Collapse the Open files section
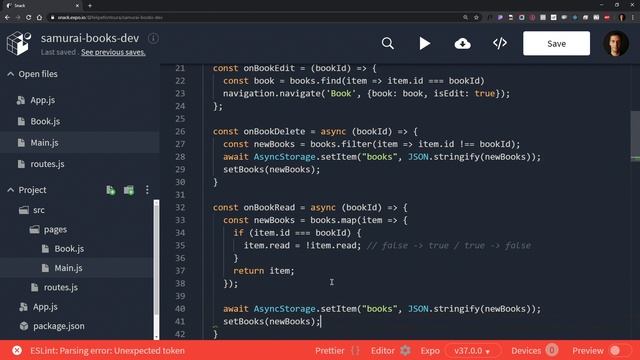The image size is (640, 360). (11, 74)
